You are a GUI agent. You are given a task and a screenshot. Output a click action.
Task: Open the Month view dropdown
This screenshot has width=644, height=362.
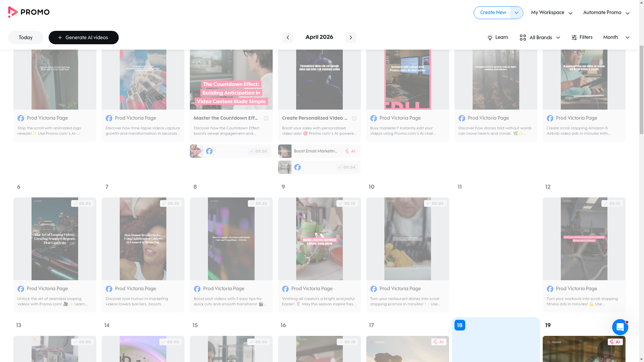point(616,38)
